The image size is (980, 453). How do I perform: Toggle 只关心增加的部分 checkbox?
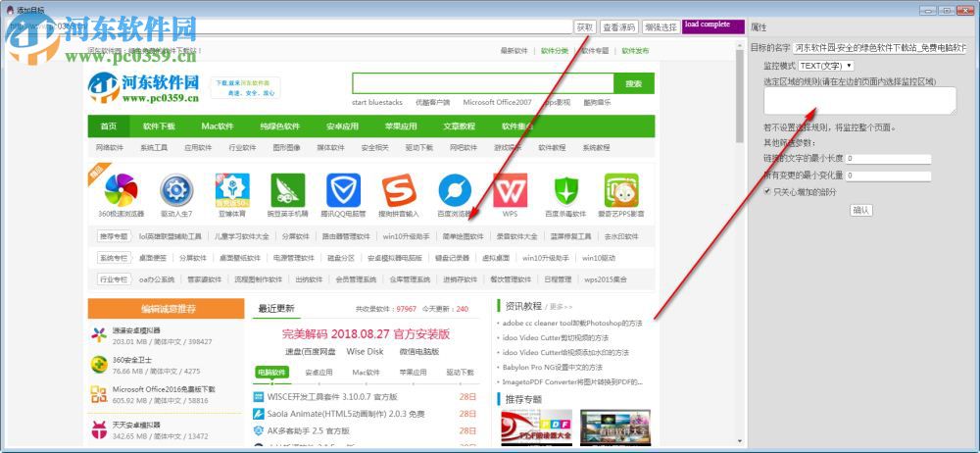coord(767,192)
